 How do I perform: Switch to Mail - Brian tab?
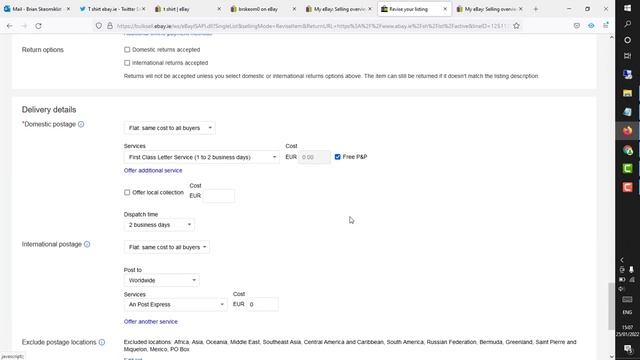click(37, 9)
